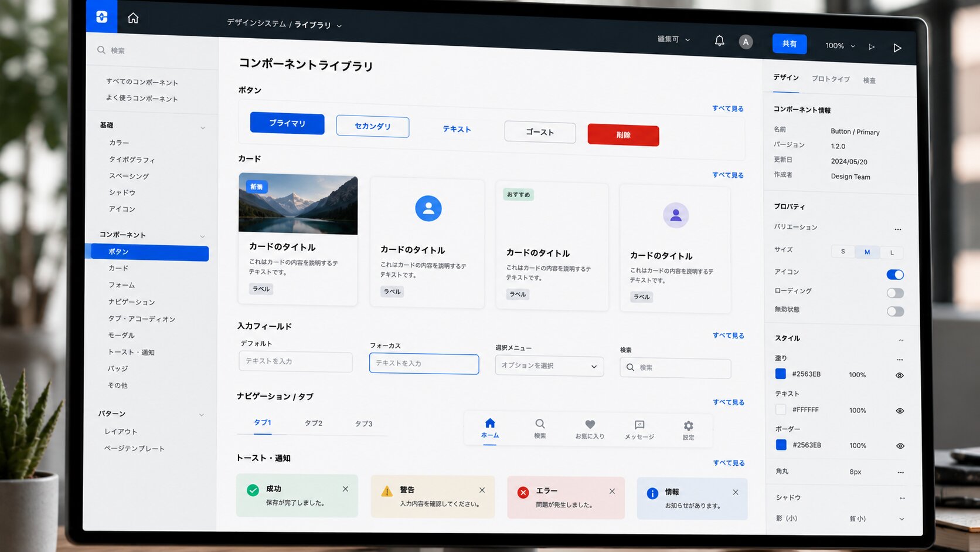
Task: Click magnifier in 検索 input field
Action: (x=630, y=367)
